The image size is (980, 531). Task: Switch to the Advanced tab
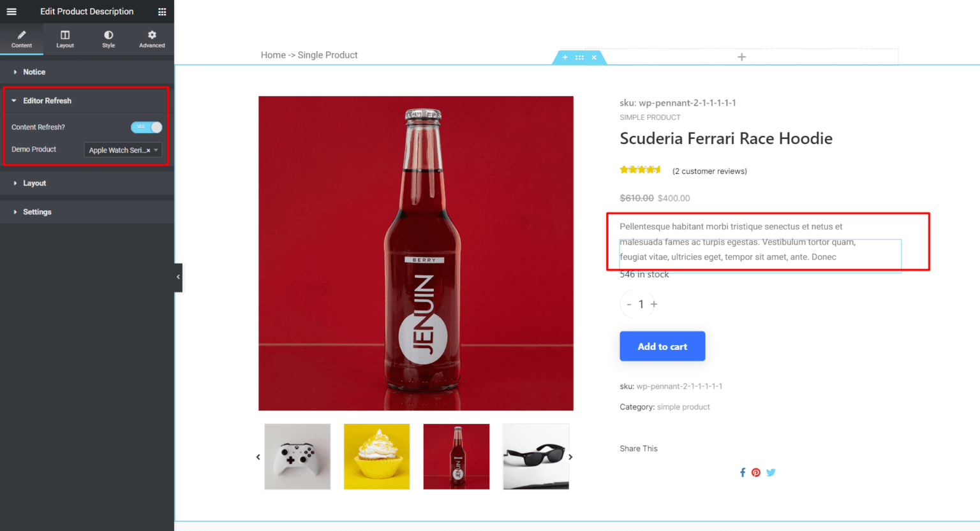click(x=152, y=39)
